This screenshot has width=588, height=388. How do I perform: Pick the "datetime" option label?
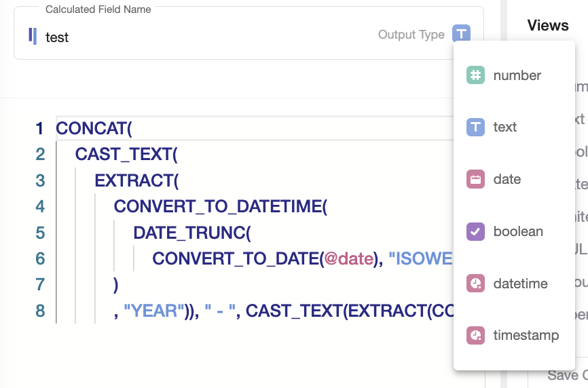pyautogui.click(x=520, y=284)
